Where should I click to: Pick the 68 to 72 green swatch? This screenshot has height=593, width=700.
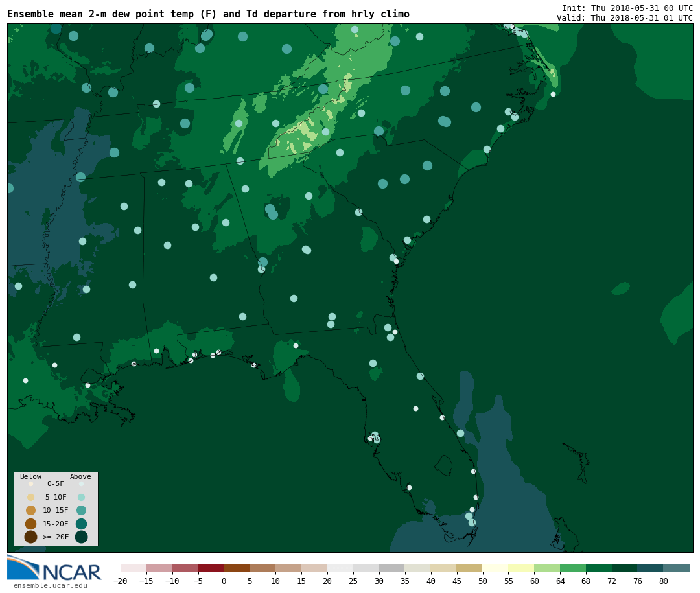click(x=600, y=568)
